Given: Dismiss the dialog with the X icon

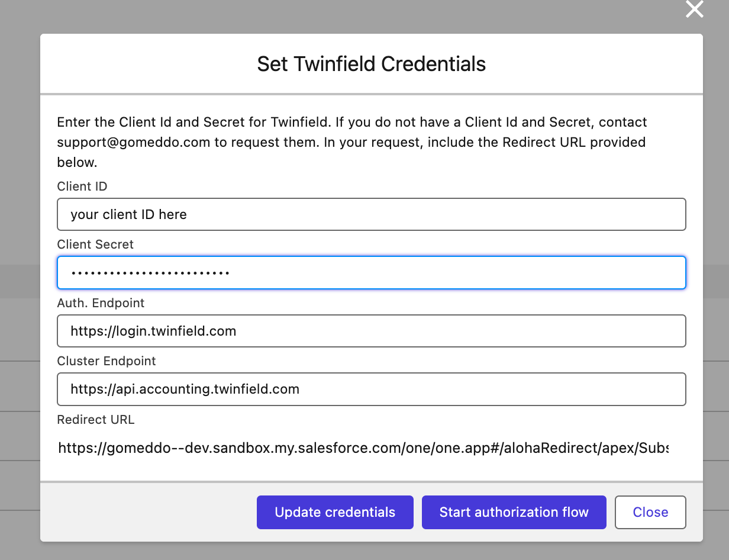Looking at the screenshot, I should pyautogui.click(x=694, y=9).
